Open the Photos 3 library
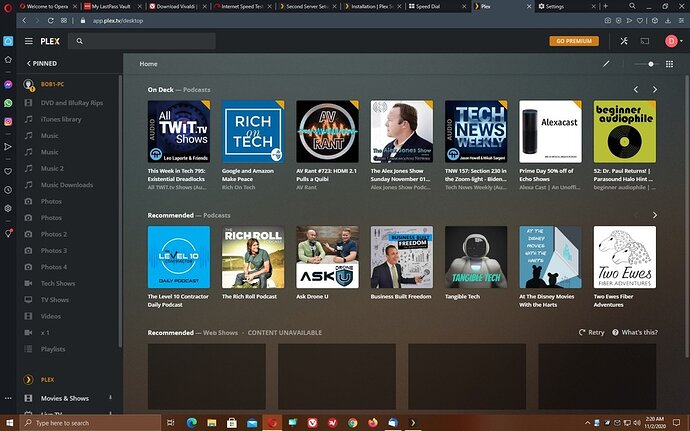This screenshot has height=431, width=690. (54, 250)
